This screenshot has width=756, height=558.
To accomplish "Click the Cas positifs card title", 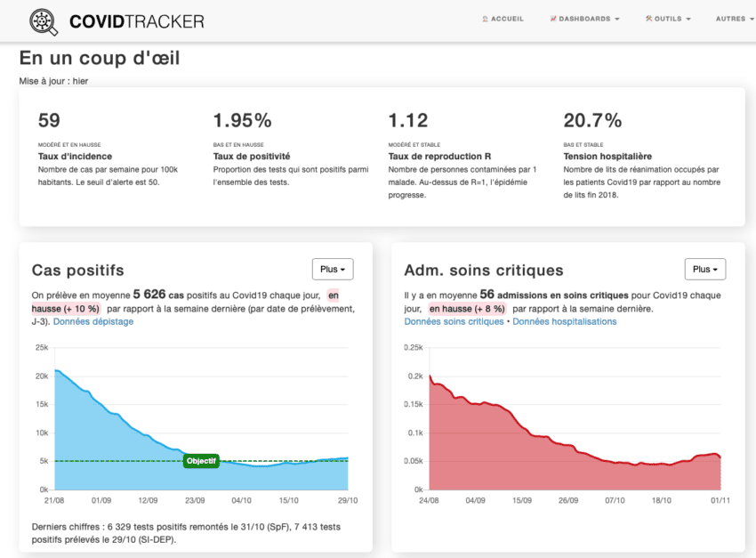I will click(77, 270).
